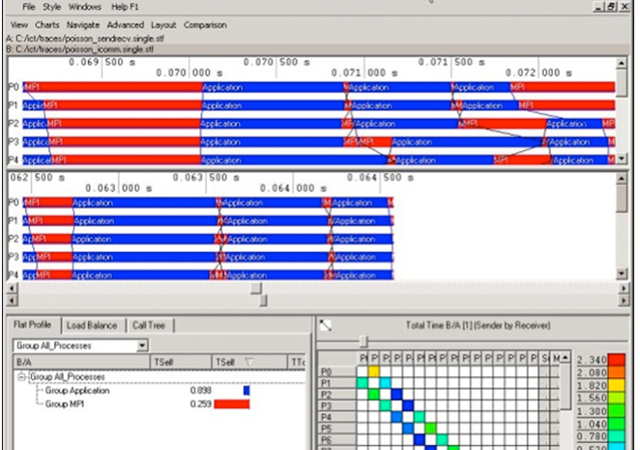The width and height of the screenshot is (640, 450).
Task: Click the down arrow of the top timeline scrollbar
Action: pos(621,158)
